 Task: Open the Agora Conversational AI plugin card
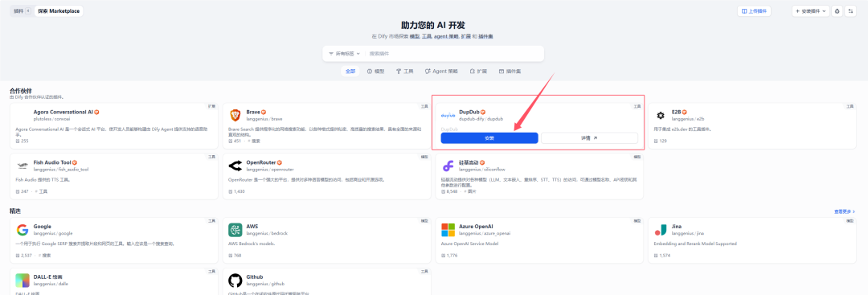(114, 125)
